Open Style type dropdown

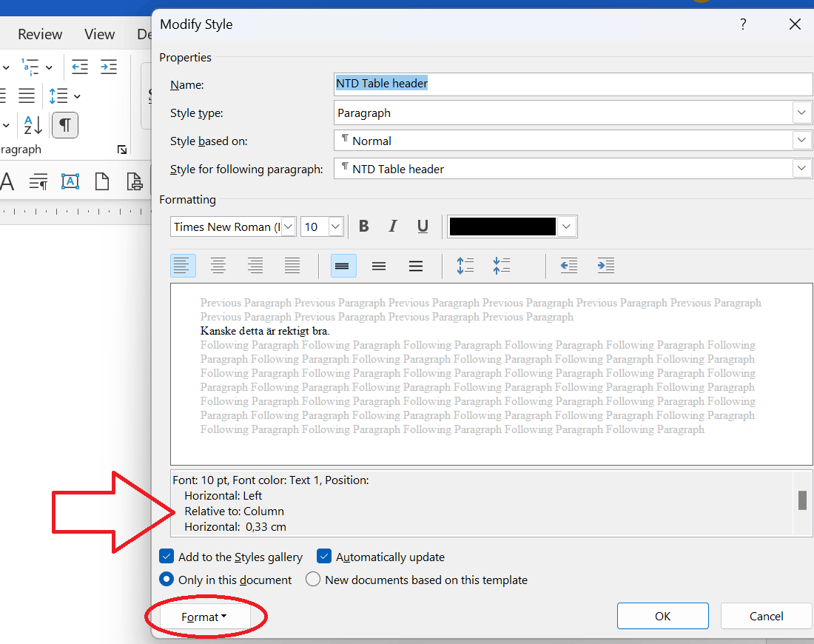[801, 113]
